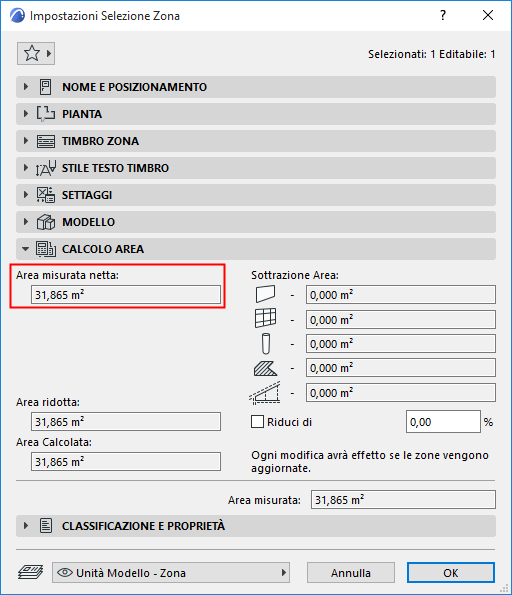Click the Area Calcolata field
Viewport: 512px width, 595px height.
pyautogui.click(x=126, y=462)
